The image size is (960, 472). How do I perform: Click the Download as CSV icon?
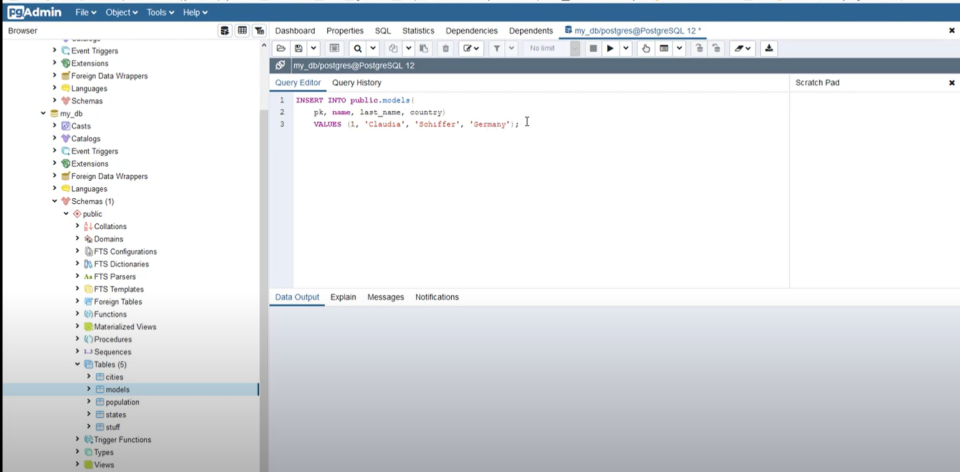769,48
